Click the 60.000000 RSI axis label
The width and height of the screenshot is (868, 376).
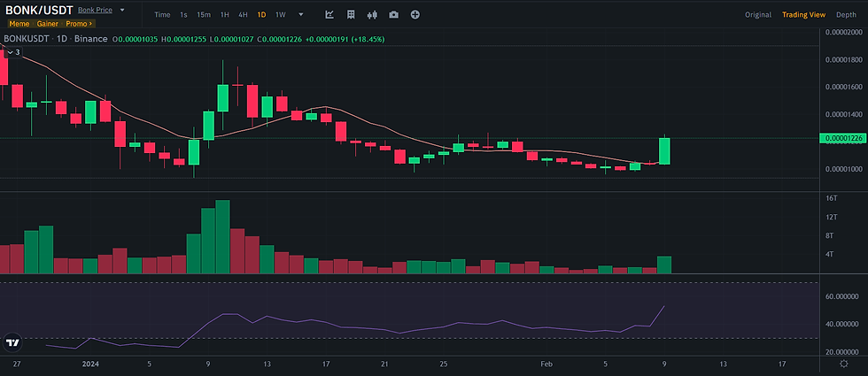coord(843,296)
